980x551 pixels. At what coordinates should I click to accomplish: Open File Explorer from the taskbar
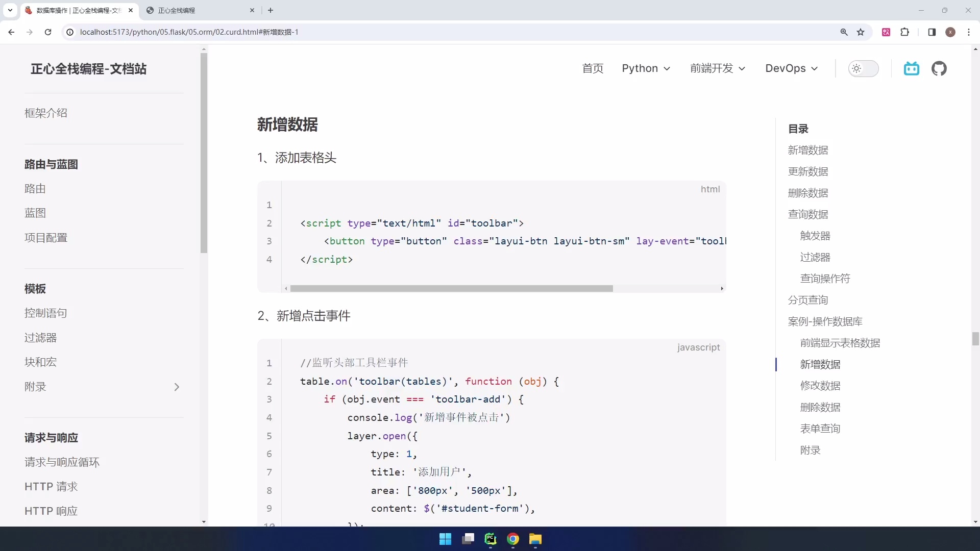(535, 539)
